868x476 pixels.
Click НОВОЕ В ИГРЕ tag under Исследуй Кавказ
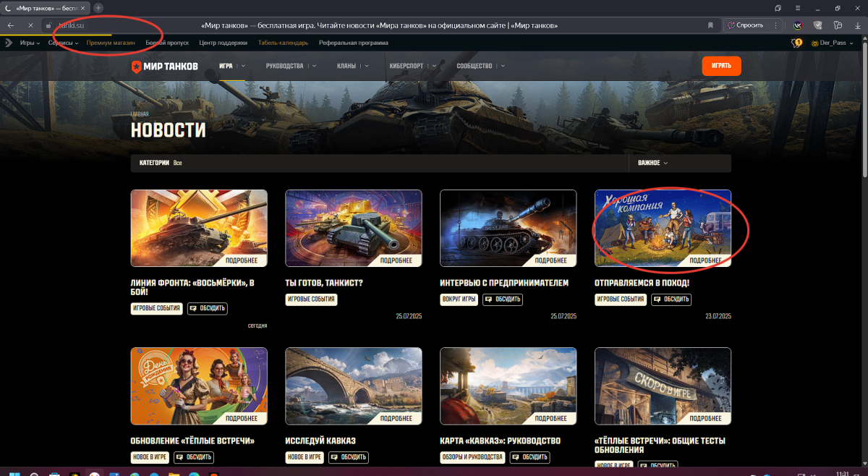[305, 457]
